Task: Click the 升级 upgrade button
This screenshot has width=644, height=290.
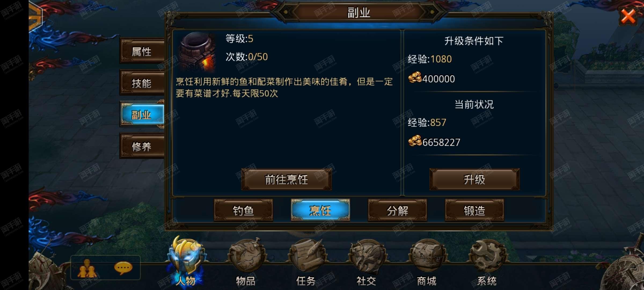Action: [x=474, y=179]
